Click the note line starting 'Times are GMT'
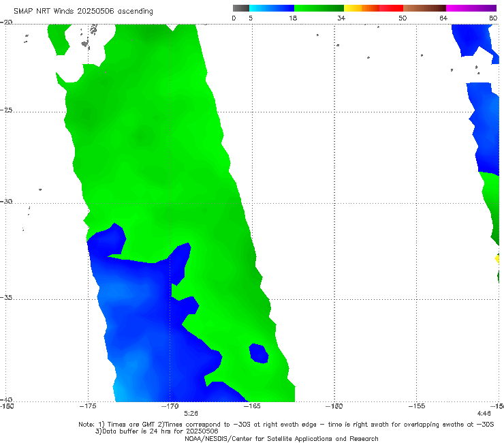 pos(286,425)
